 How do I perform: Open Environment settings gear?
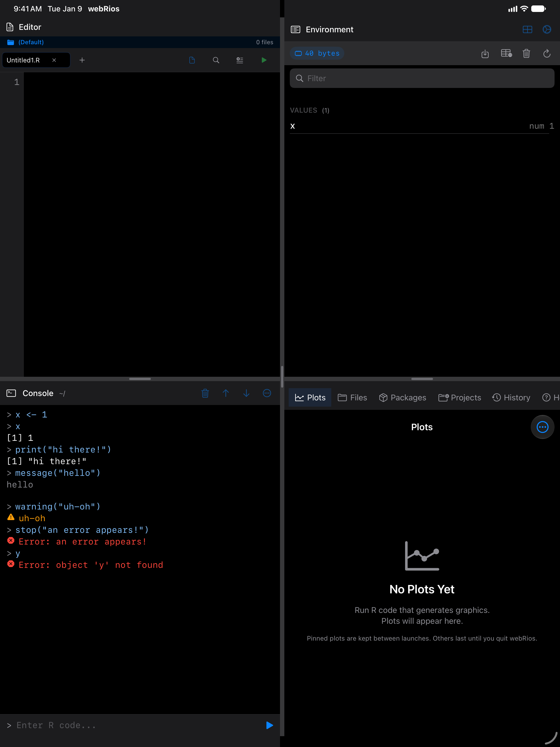click(x=547, y=30)
